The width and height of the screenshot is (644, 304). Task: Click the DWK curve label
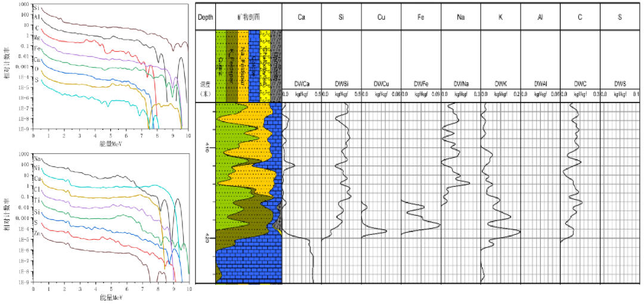point(500,84)
